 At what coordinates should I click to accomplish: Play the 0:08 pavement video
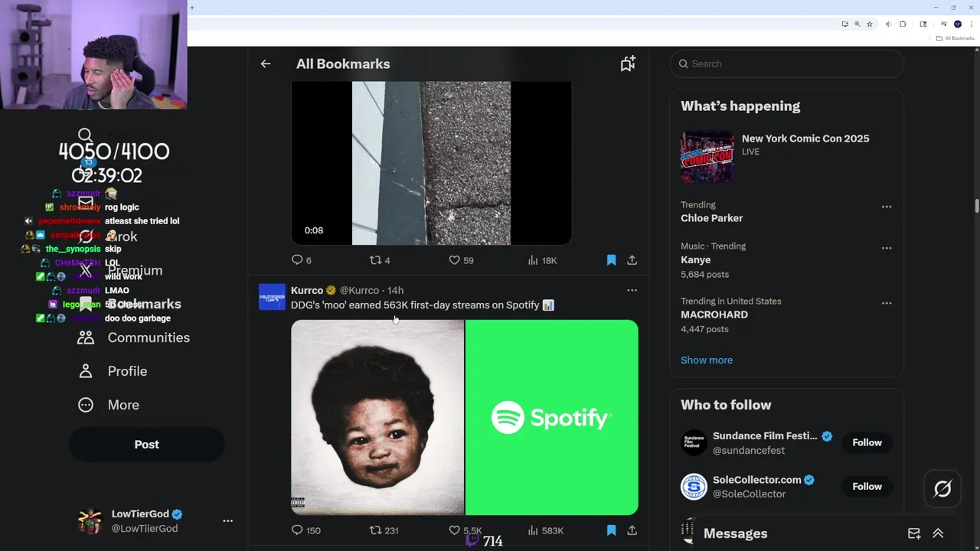coord(431,163)
